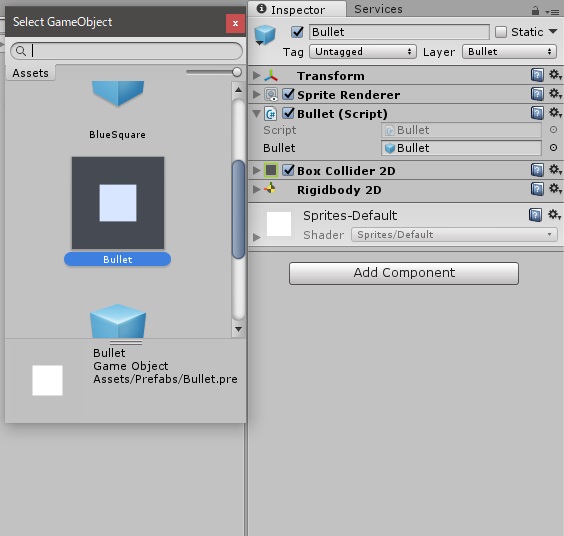
Task: Collapse the Bullet (Script) foldout
Action: tap(256, 114)
